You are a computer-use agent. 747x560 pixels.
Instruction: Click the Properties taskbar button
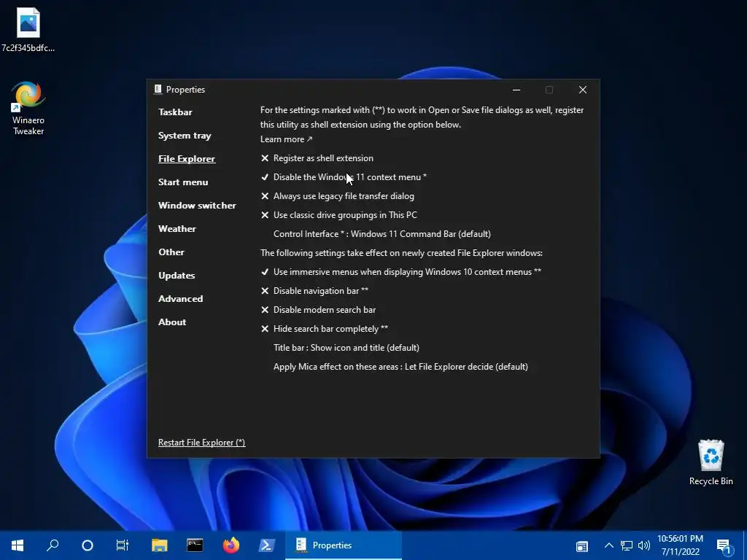pyautogui.click(x=344, y=545)
